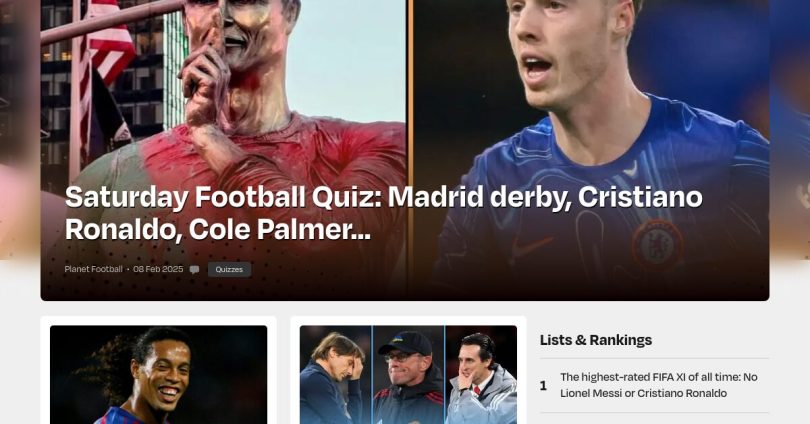Viewport: 810px width, 424px height.
Task: Click the blurred next slide at right edge
Action: (790, 129)
